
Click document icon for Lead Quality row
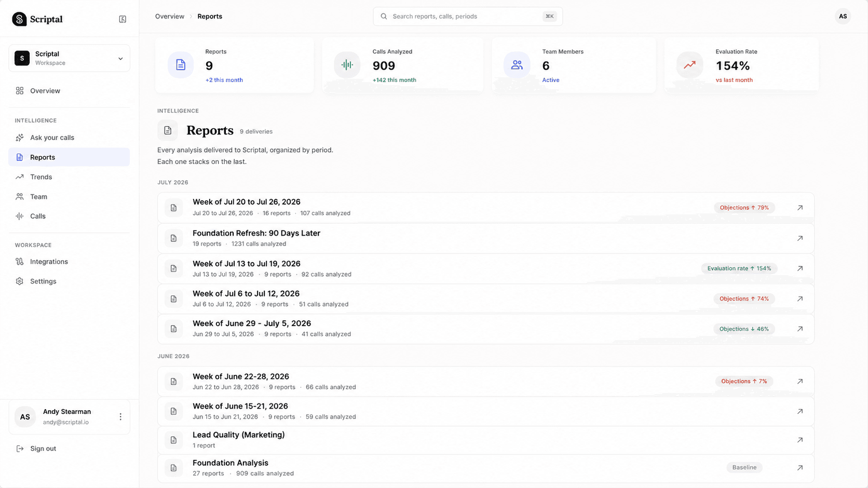173,440
